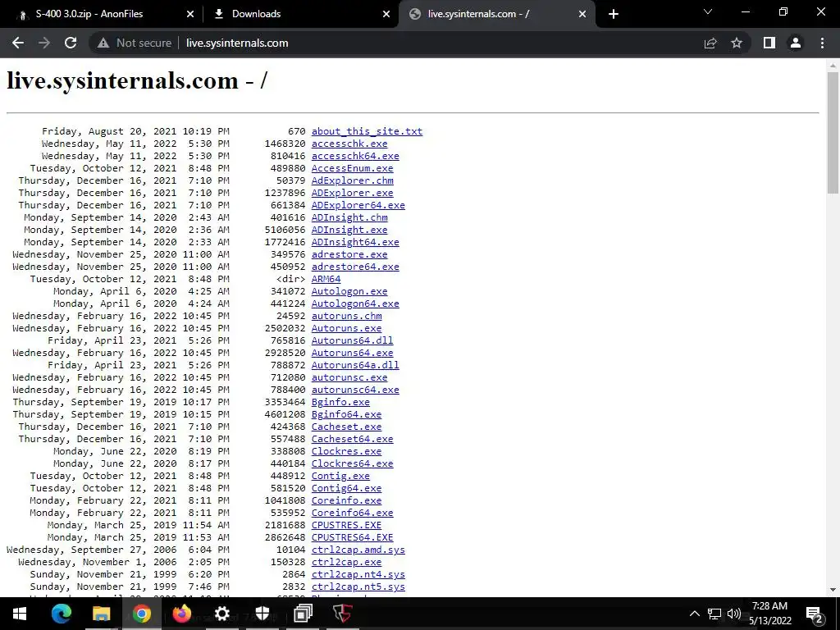840x630 pixels.
Task: Open autoruns.chm link
Action: [x=347, y=316]
